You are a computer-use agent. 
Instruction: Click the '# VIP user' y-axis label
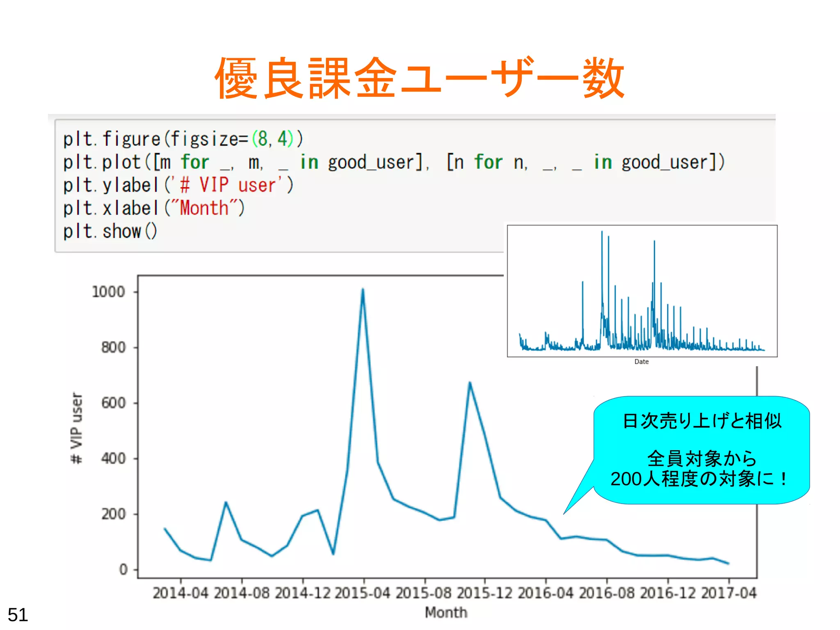(x=76, y=428)
